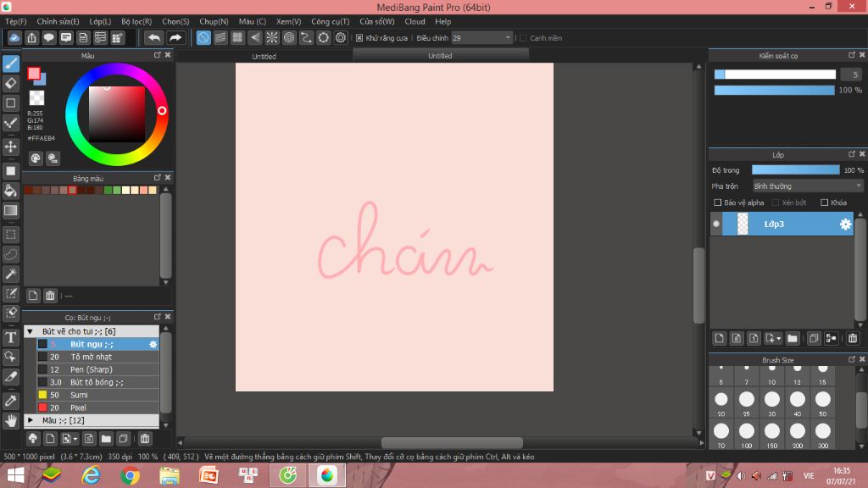This screenshot has height=488, width=868.
Task: Select Pen (Sharp) brush
Action: pos(98,369)
